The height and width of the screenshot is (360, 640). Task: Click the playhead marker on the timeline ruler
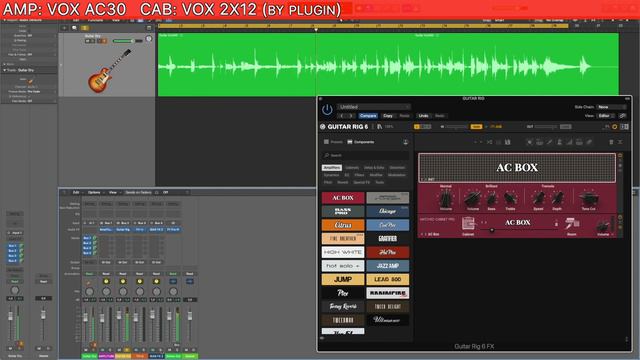pyautogui.click(x=316, y=29)
